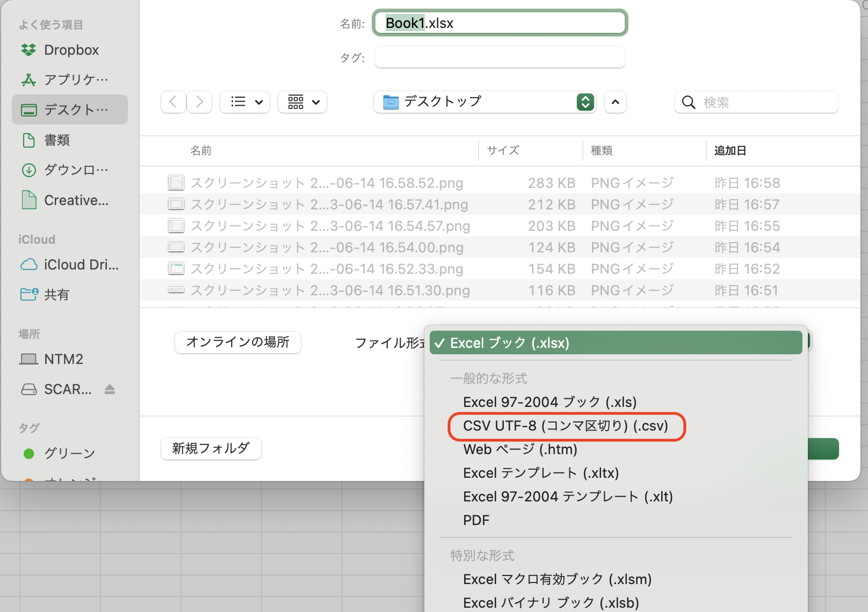The width and height of the screenshot is (868, 612).
Task: Select the SCAR... drive in sidebar
Action: pos(56,389)
